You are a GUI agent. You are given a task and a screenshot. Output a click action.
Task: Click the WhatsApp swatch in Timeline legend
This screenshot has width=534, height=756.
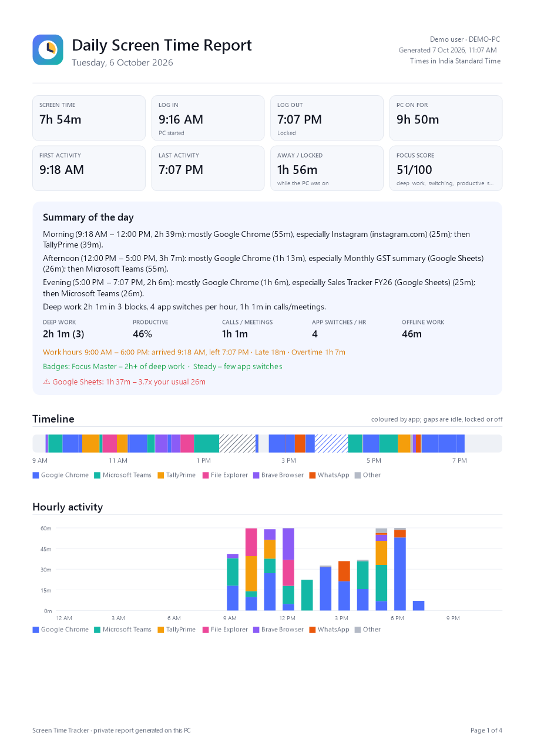(313, 475)
